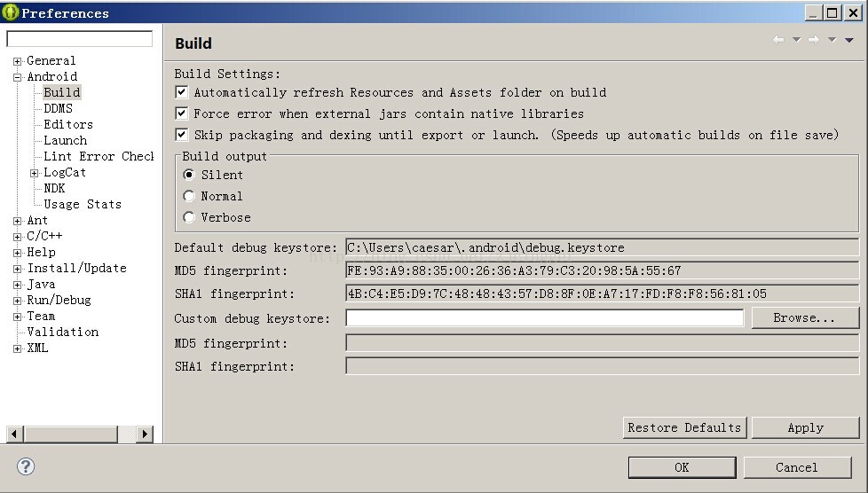This screenshot has width=868, height=493.
Task: Toggle automatically refresh Resources checkbox
Action: coord(182,92)
